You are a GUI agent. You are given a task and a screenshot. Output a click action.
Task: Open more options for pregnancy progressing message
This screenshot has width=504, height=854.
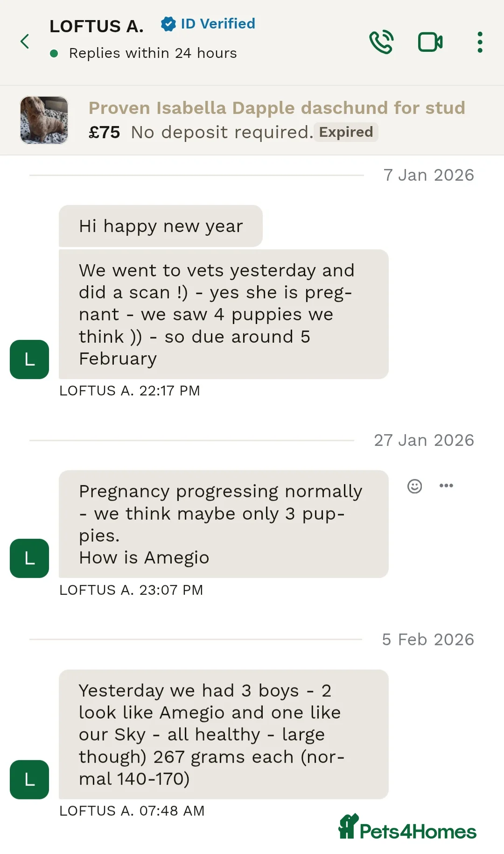point(446,486)
